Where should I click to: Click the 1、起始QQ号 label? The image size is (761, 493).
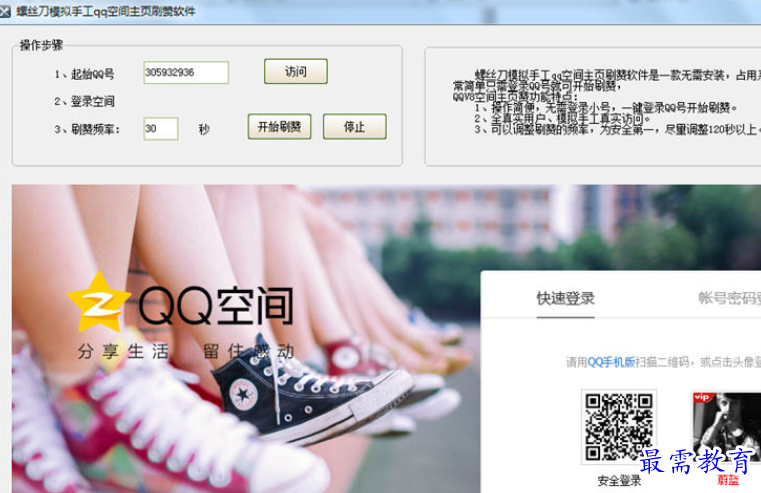coord(84,74)
